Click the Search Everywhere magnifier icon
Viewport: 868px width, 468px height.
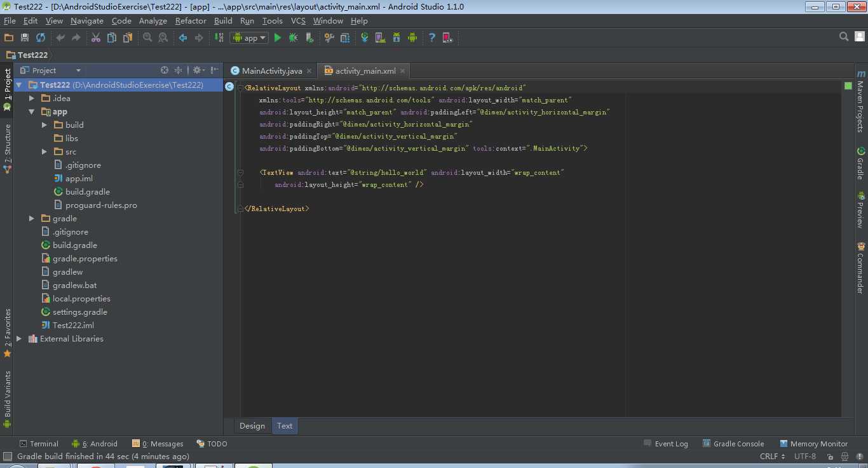[844, 37]
